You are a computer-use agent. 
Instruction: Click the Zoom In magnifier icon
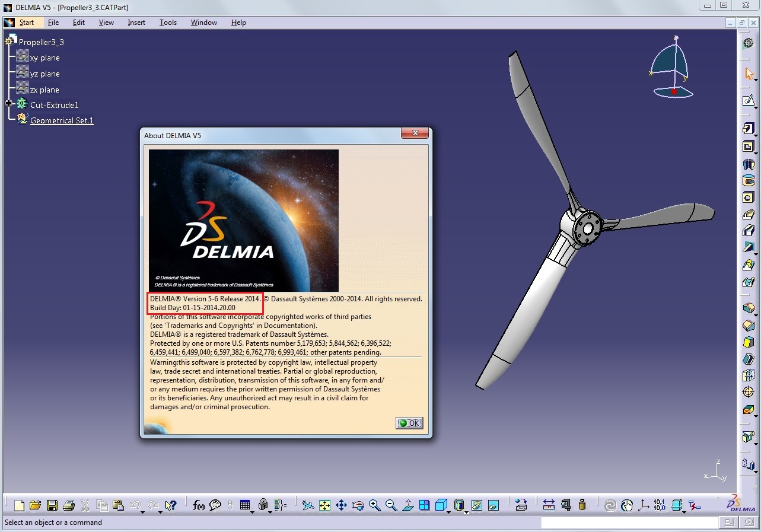click(374, 505)
